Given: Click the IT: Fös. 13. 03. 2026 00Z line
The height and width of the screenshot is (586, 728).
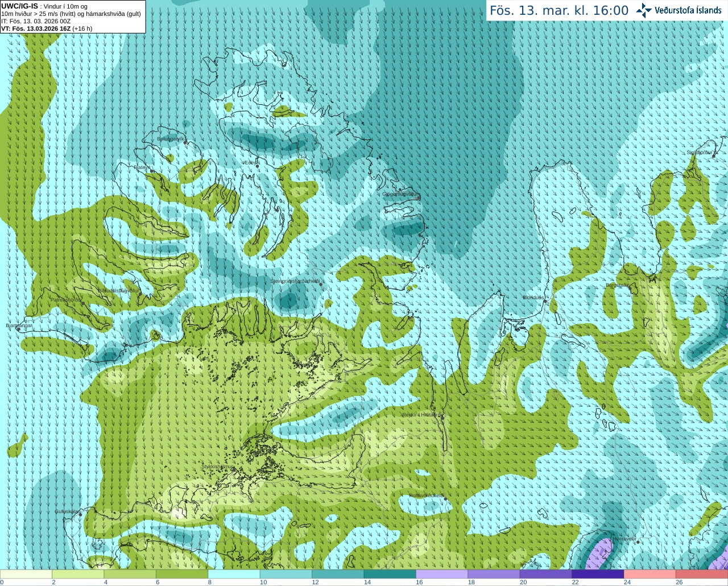Looking at the screenshot, I should pos(36,21).
